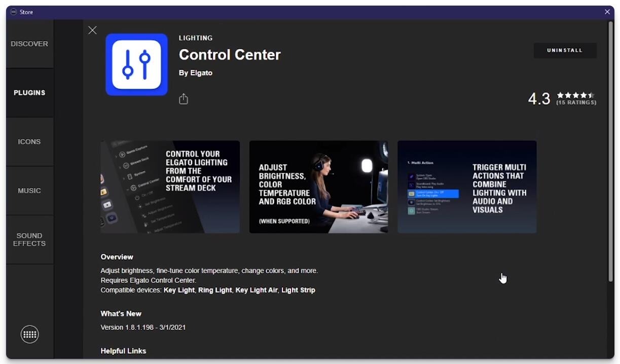Click the Control Center plugin logo icon

[x=136, y=64]
